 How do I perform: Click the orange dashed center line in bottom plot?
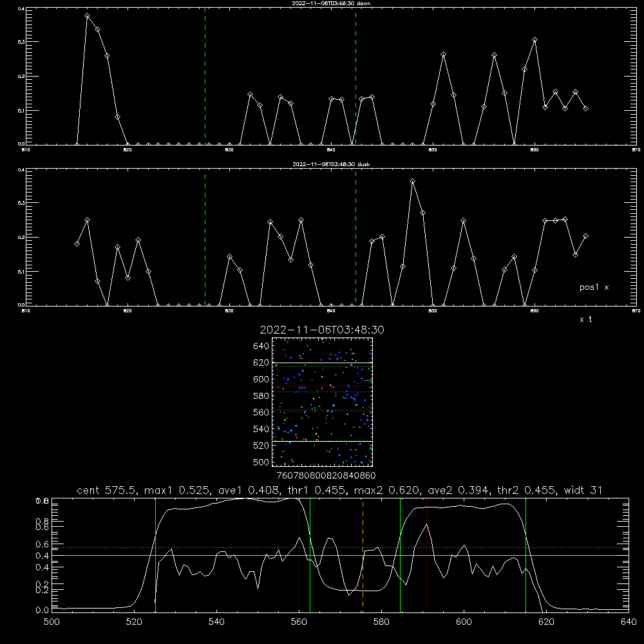[363, 555]
